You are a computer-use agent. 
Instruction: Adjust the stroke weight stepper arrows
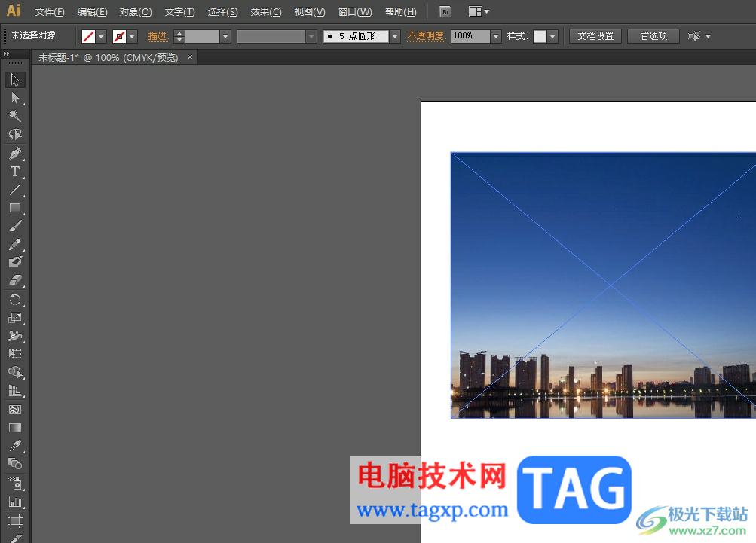(x=179, y=36)
